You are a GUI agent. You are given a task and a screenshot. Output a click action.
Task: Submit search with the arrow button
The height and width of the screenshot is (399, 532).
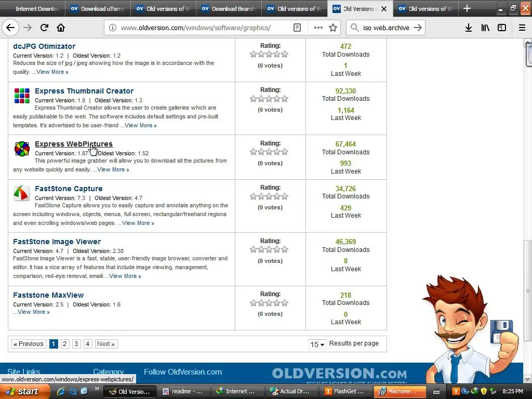pos(418,28)
